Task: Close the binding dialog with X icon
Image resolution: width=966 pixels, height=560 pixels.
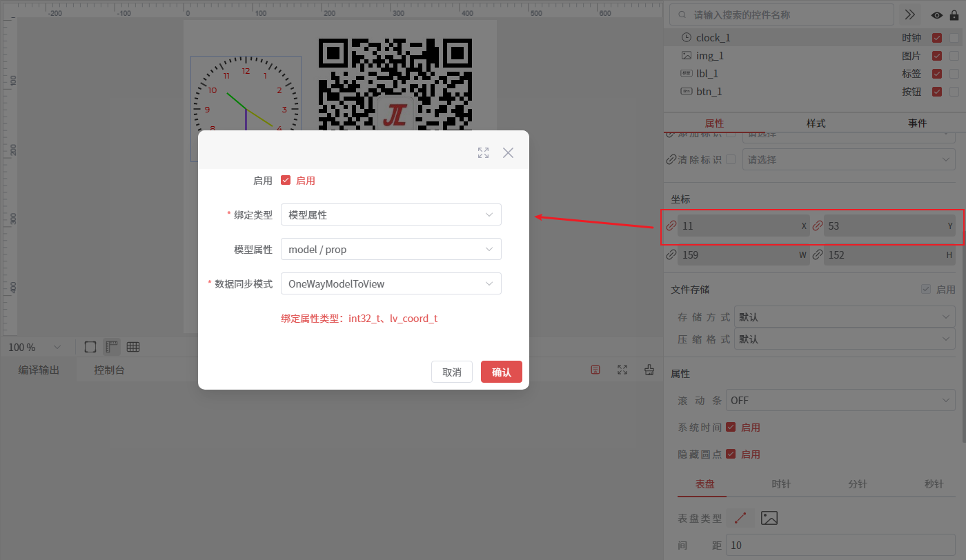Action: 509,153
